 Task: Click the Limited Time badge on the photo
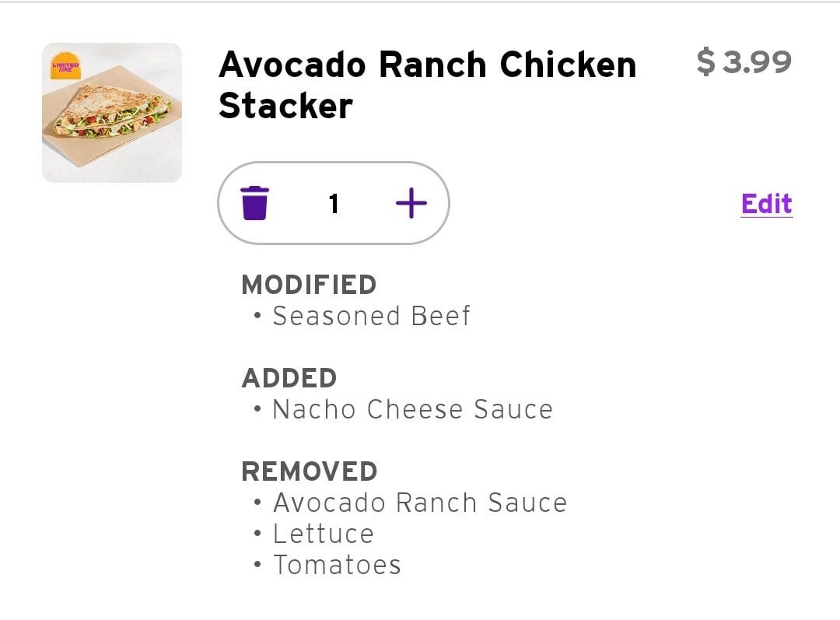pos(65,65)
